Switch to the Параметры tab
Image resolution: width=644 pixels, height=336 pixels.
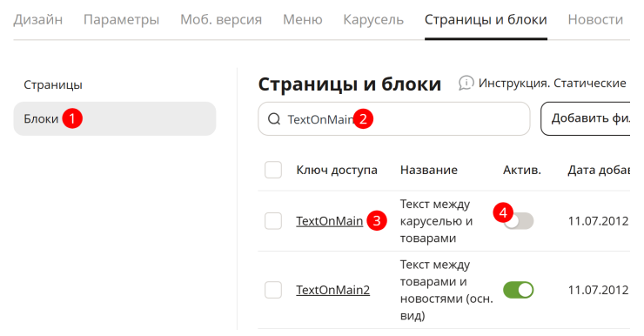(x=121, y=19)
